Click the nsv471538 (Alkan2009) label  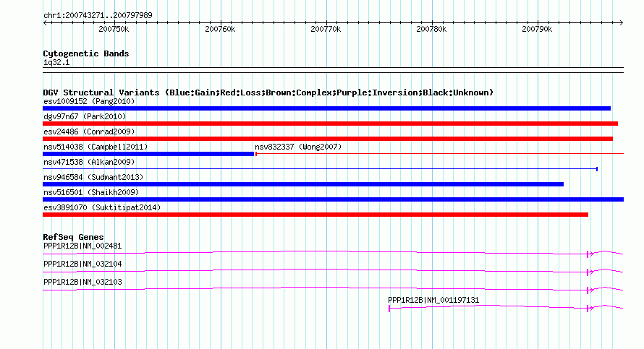pos(89,162)
